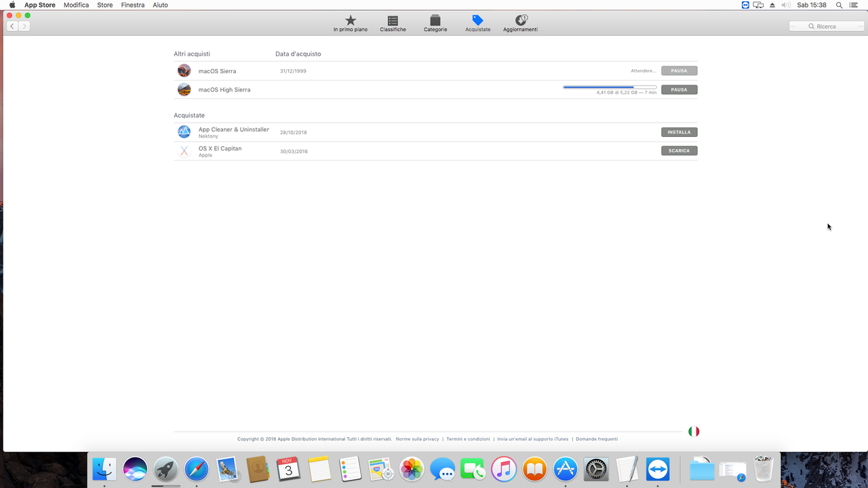
Task: Open iTunes from the Dock
Action: coord(504,469)
